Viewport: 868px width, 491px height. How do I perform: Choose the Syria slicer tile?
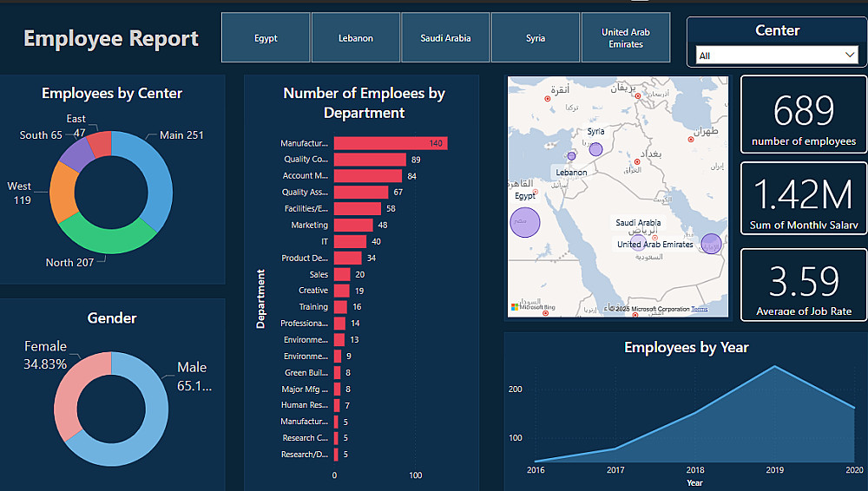(536, 37)
